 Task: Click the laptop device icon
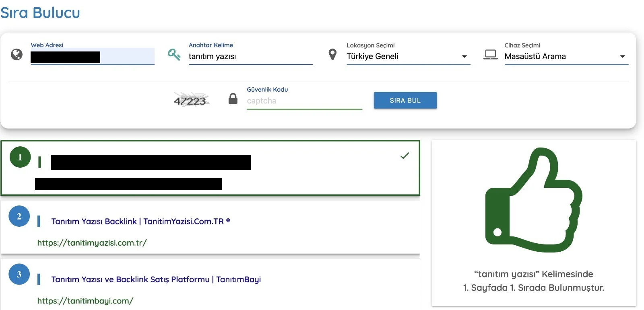point(490,54)
